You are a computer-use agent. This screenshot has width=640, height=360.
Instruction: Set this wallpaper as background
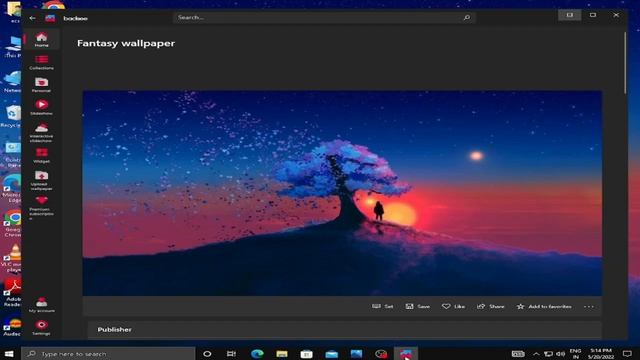(382, 306)
